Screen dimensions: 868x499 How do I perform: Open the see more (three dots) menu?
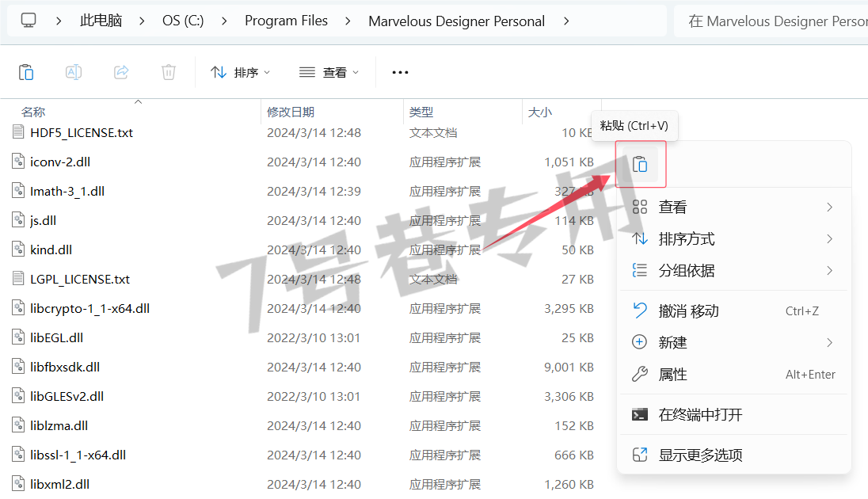[x=400, y=73]
